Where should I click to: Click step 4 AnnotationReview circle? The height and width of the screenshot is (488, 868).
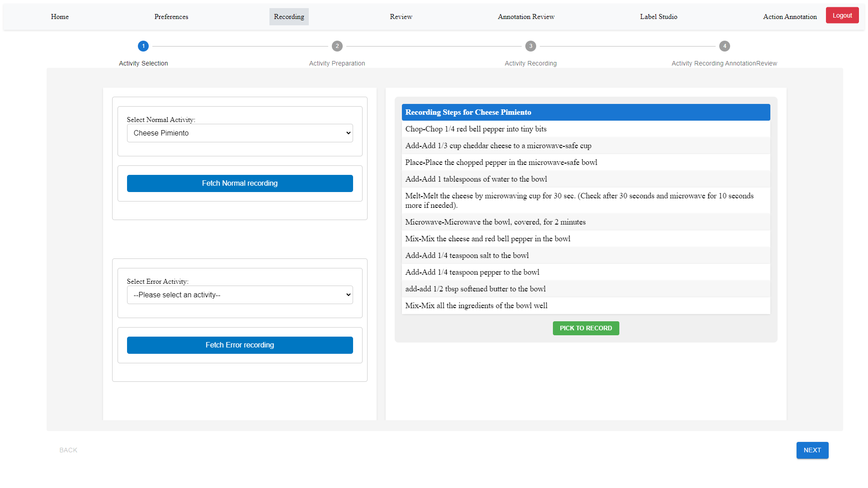coord(724,46)
